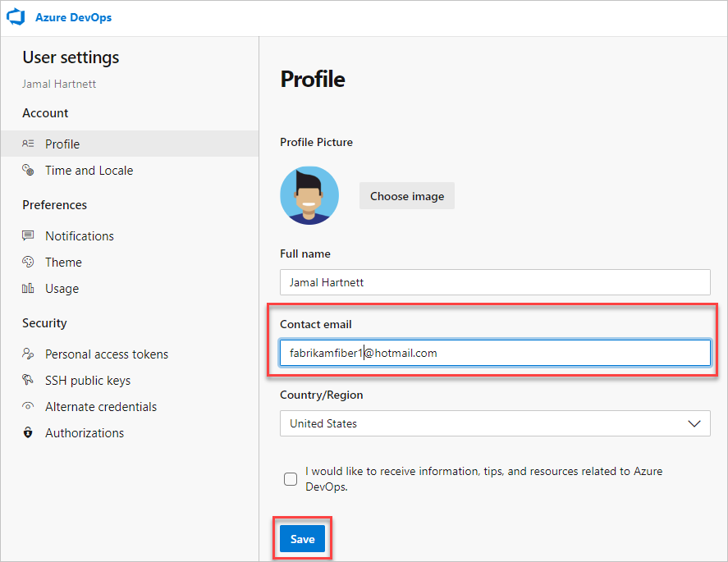
Task: Select the Notifications icon under Preferences
Action: tap(27, 235)
